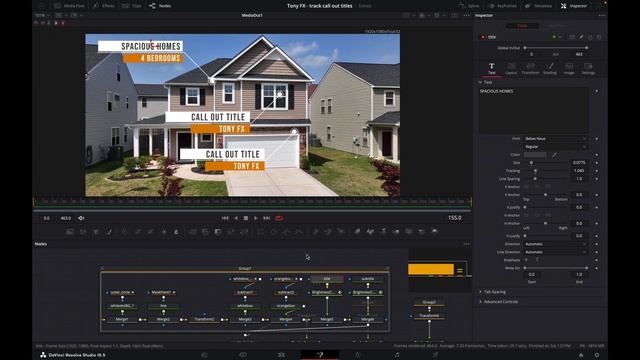Pick color with eyedropper beside Color
640x360 pixels.
tap(554, 155)
